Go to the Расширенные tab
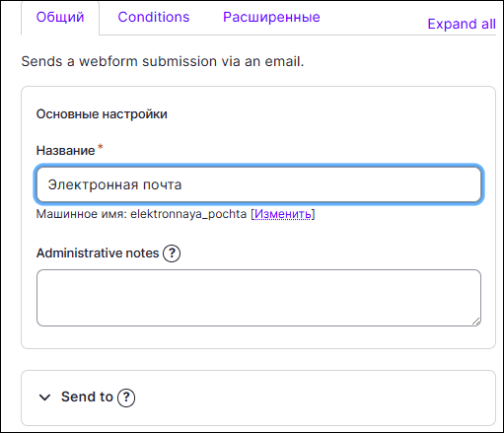Image resolution: width=504 pixels, height=433 pixels. point(271,17)
